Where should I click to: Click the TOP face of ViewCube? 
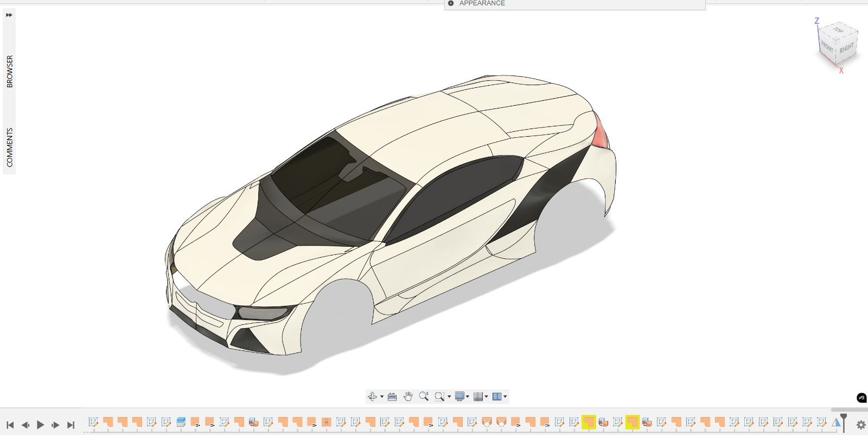coord(839,30)
